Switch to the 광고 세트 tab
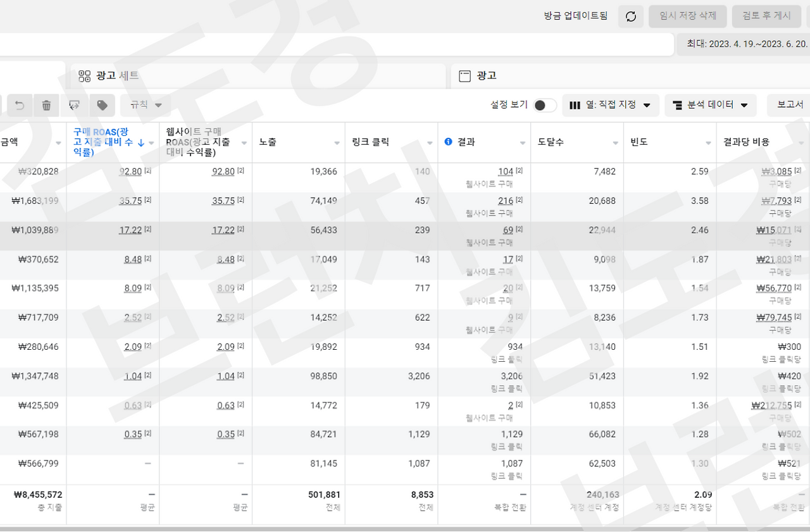The width and height of the screenshot is (810, 532). coord(258,76)
